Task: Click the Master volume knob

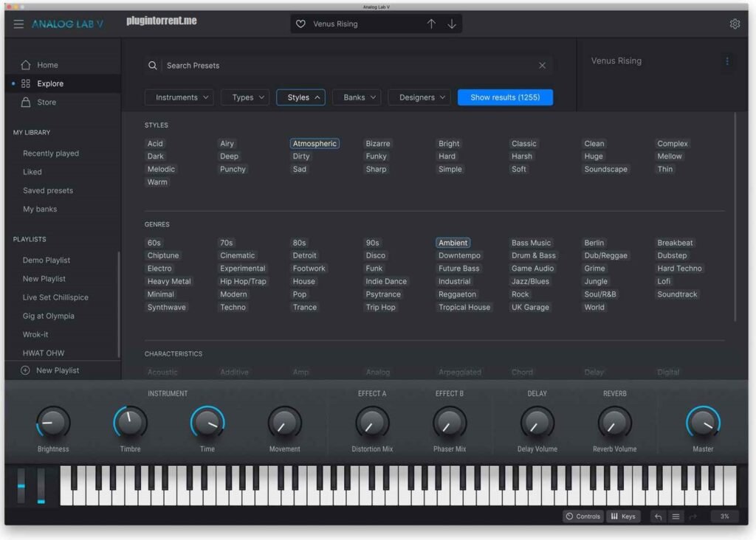Action: coord(703,423)
